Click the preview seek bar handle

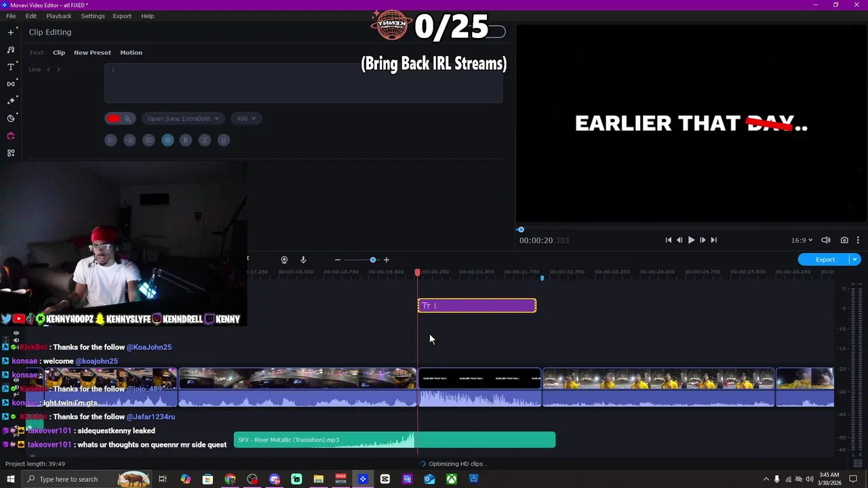pos(521,230)
